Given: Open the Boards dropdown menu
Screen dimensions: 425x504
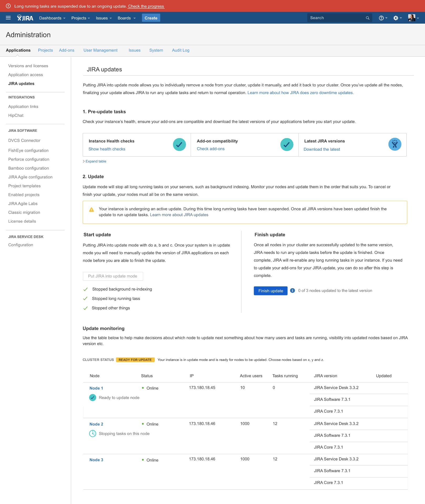Looking at the screenshot, I should tap(127, 18).
